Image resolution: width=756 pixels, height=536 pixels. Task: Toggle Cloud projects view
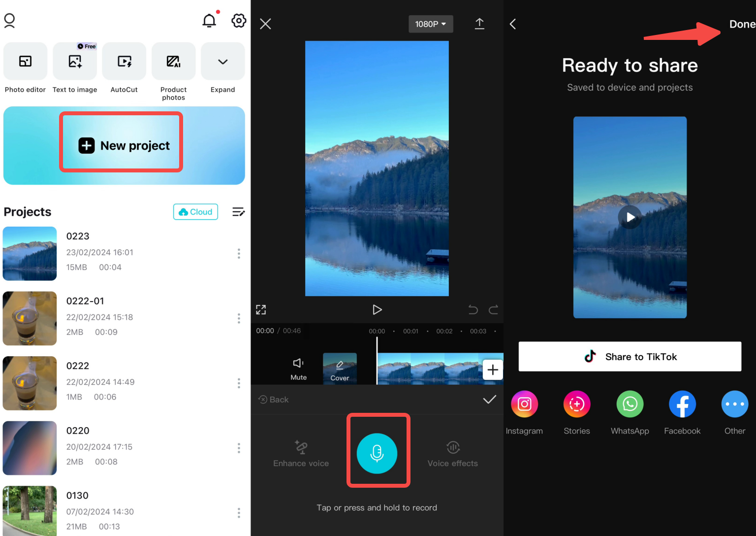[x=195, y=212]
